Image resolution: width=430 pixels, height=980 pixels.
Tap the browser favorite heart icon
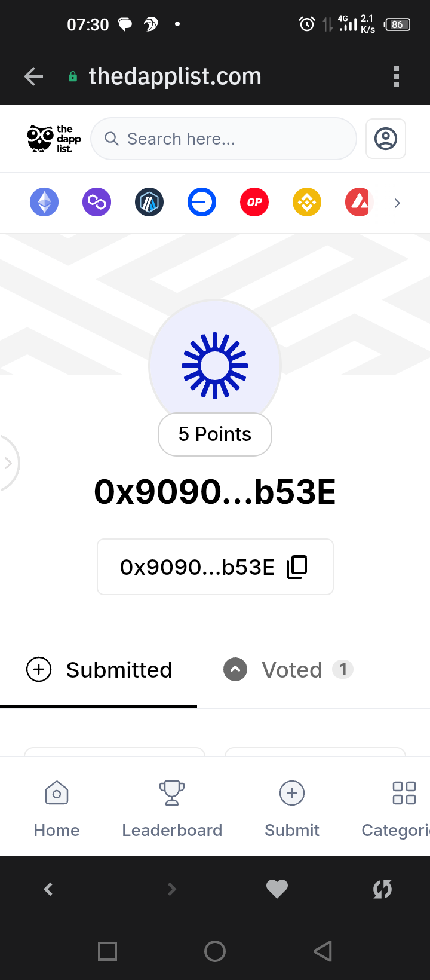tap(277, 889)
